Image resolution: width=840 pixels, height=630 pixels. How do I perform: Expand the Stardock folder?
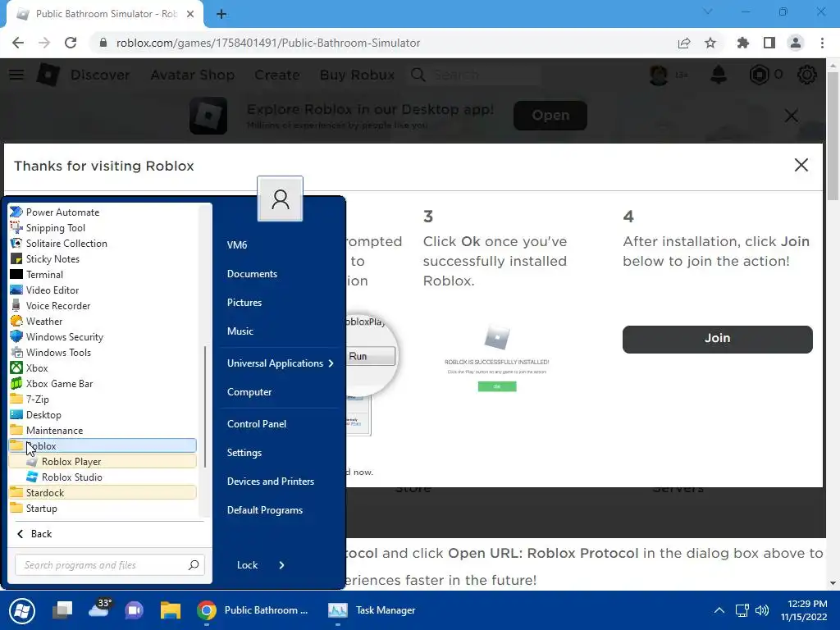[x=103, y=492]
